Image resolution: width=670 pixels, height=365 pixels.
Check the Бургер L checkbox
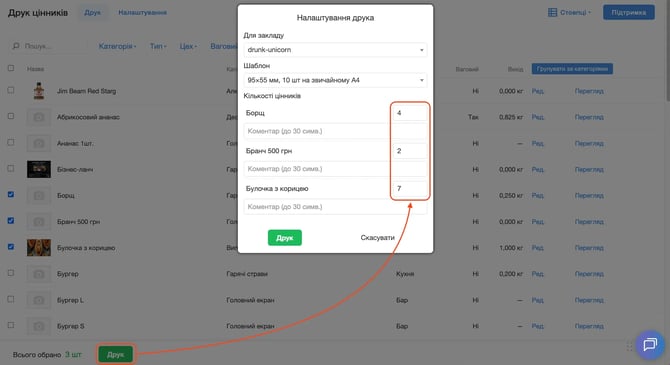11,299
